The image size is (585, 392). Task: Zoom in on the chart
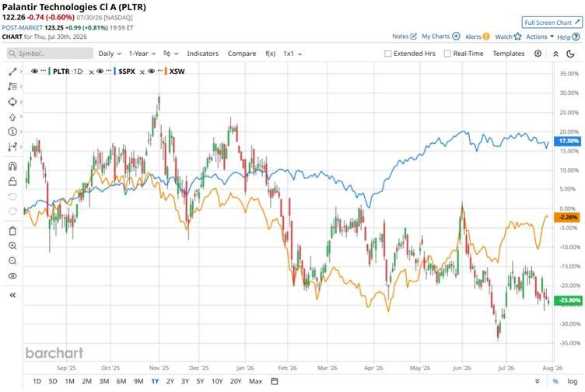point(12,246)
